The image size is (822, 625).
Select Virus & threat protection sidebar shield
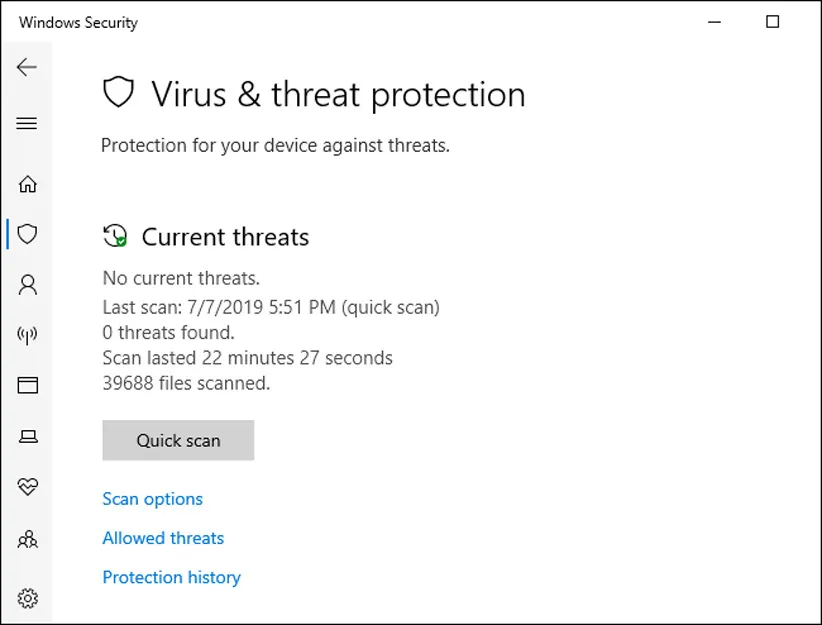28,234
